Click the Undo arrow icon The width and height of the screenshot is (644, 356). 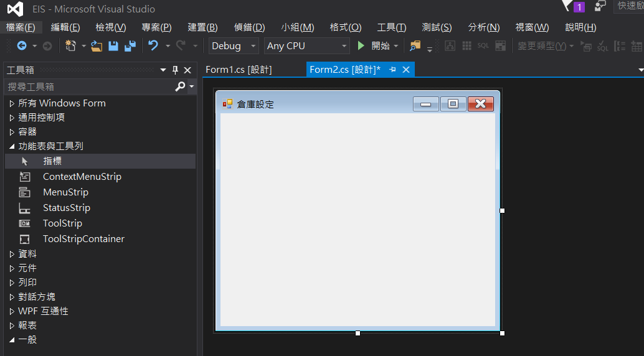click(153, 46)
